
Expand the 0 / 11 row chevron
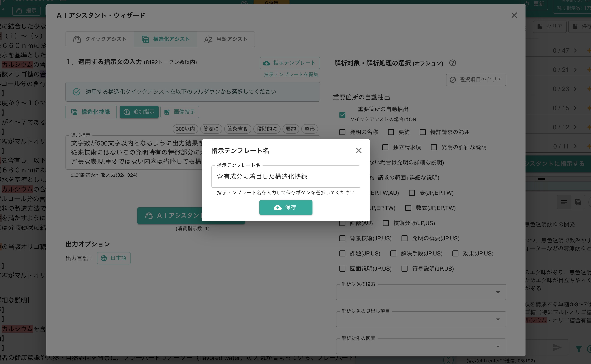(x=575, y=146)
